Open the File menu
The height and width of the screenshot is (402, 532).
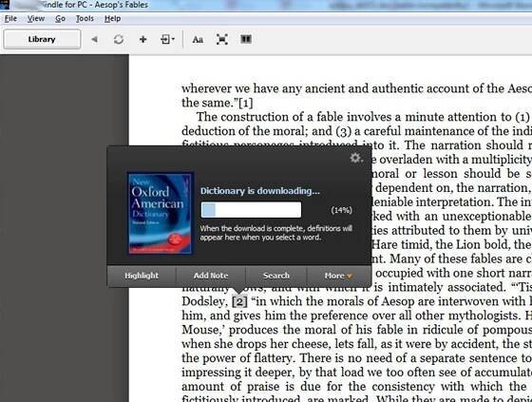click(10, 19)
